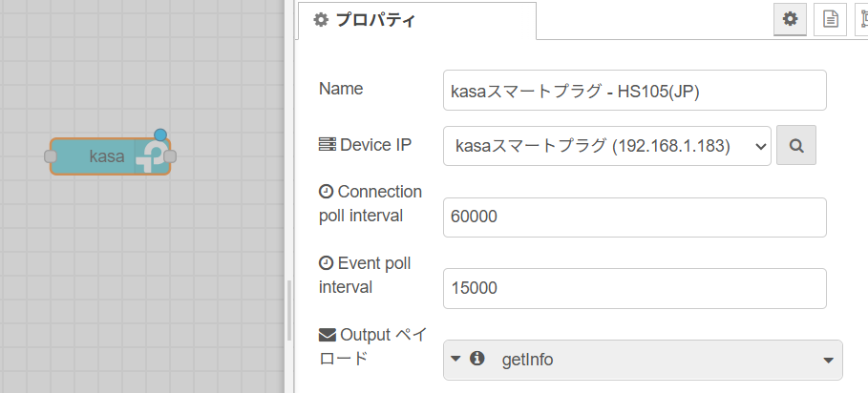
Task: Open the Device IP dropdown
Action: pos(606,146)
